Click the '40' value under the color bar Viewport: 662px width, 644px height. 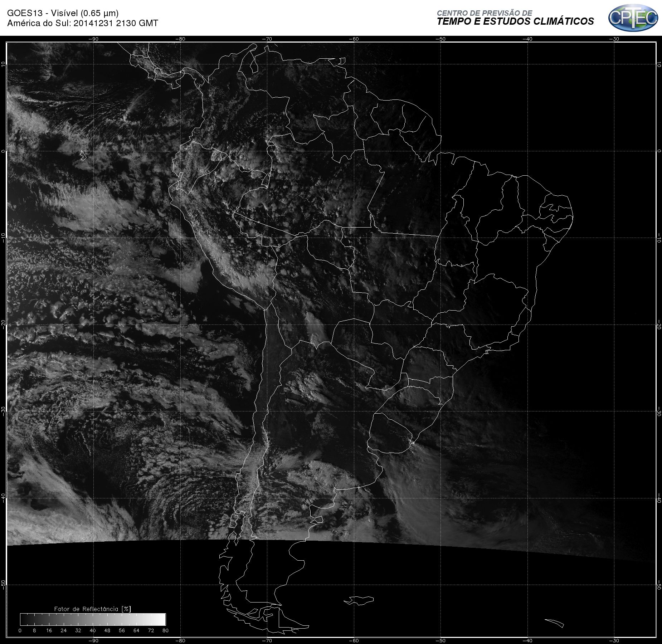pos(93,630)
